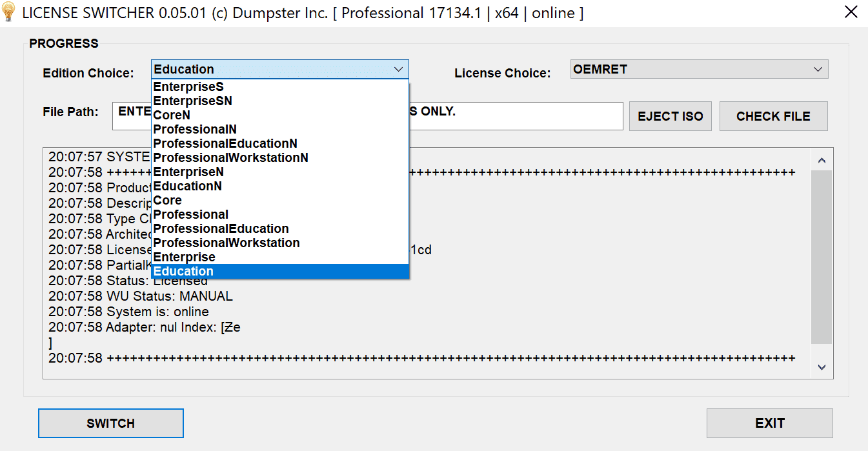
Task: Collapse the Edition Choice dropdown arrow
Action: (399, 69)
